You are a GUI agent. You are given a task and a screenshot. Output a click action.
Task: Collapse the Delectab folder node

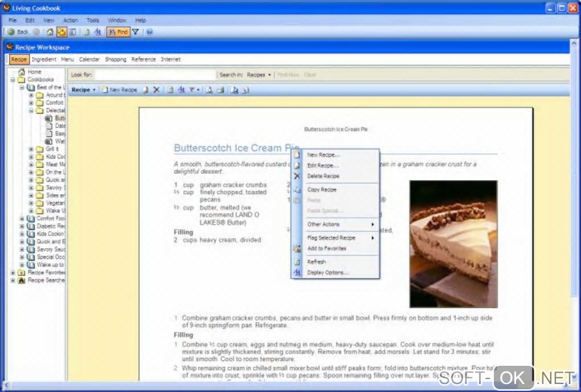(31, 111)
